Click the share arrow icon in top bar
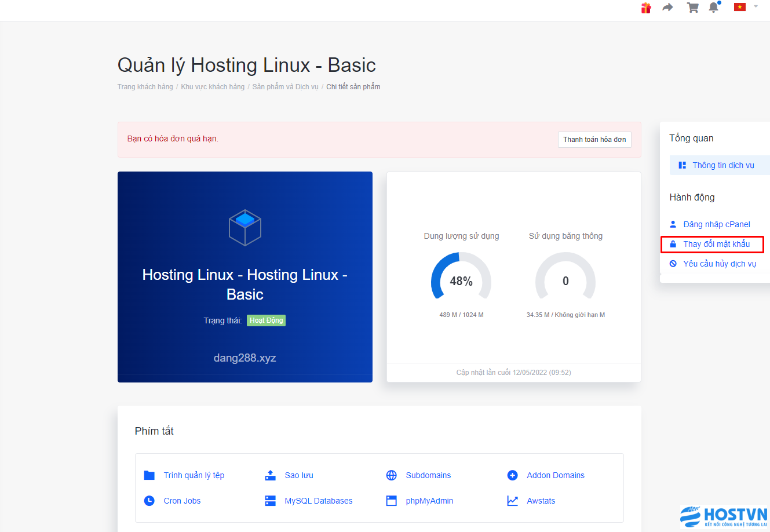The height and width of the screenshot is (532, 770). pyautogui.click(x=668, y=8)
